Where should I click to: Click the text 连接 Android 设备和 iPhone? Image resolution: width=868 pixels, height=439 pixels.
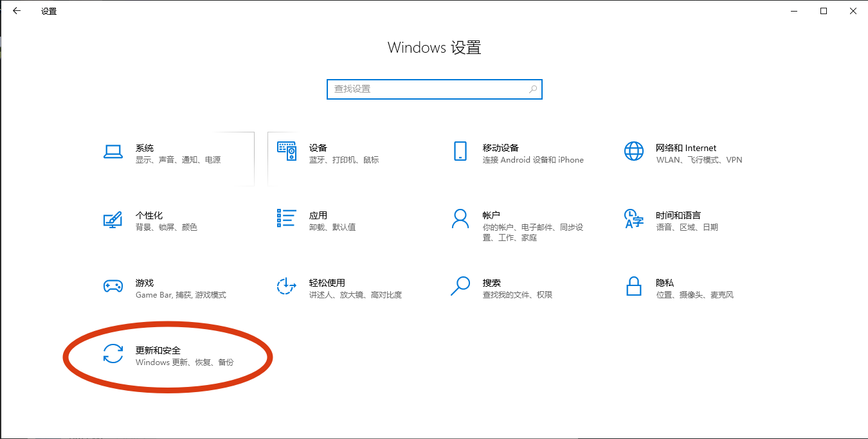tap(533, 160)
